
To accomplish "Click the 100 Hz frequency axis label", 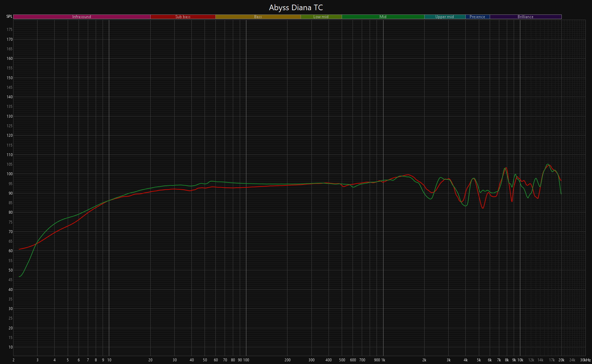I will click(246, 360).
